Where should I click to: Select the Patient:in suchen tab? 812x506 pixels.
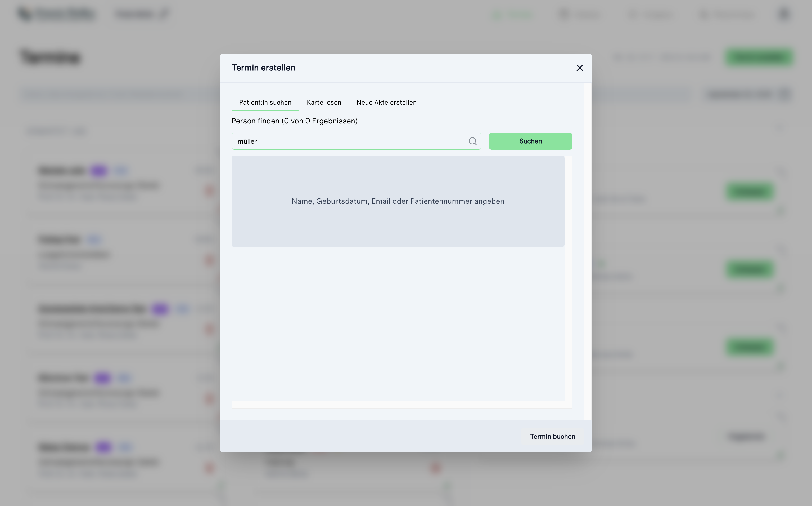[x=265, y=103]
